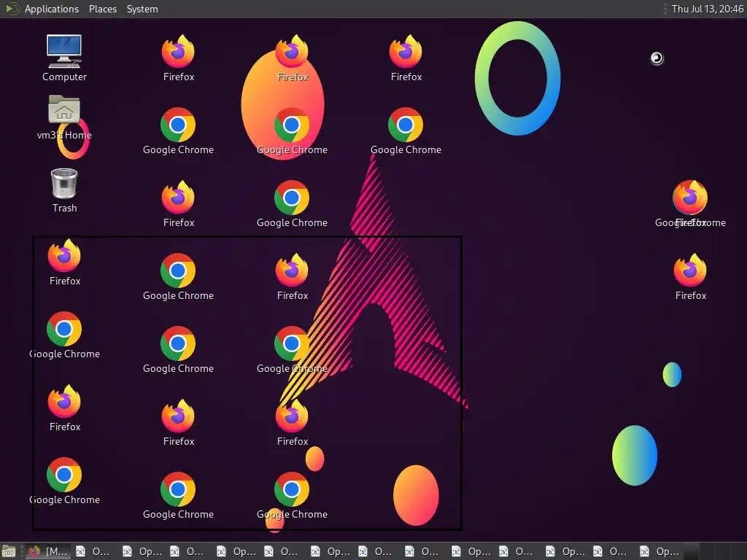Open the Applications menu

(52, 9)
